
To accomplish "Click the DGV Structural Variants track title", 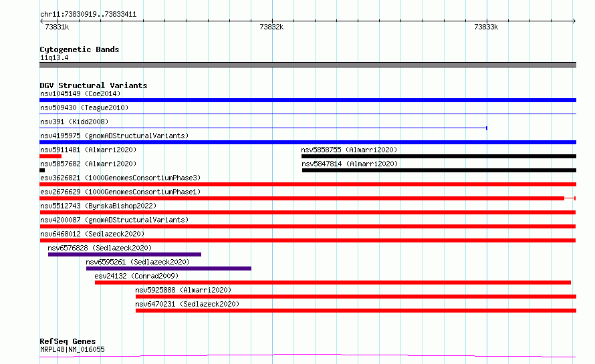I will pyautogui.click(x=94, y=85).
